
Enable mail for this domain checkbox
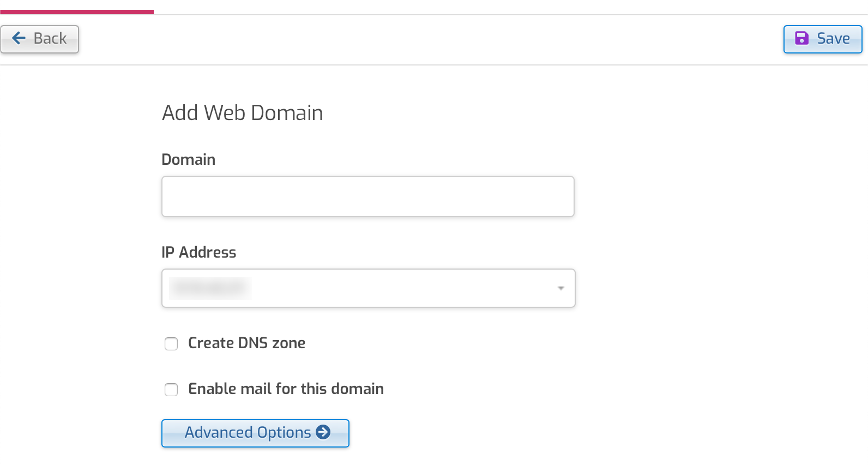coord(171,390)
